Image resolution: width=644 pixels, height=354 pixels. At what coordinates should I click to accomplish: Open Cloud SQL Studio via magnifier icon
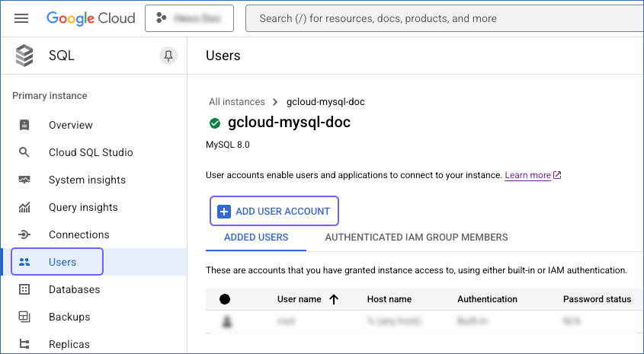point(24,152)
